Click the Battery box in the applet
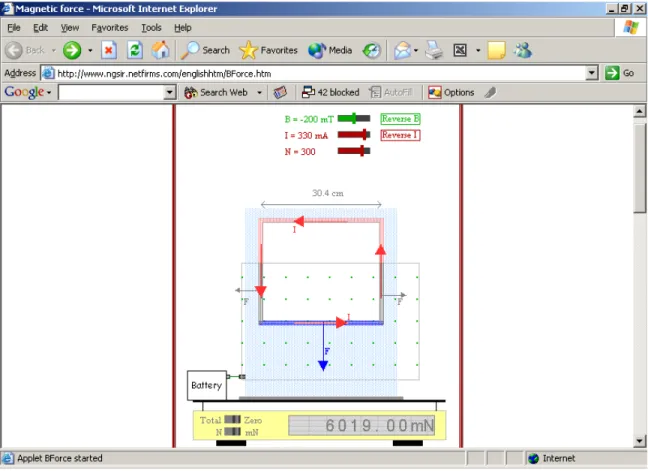Screen dimensions: 648x471 click(x=207, y=385)
